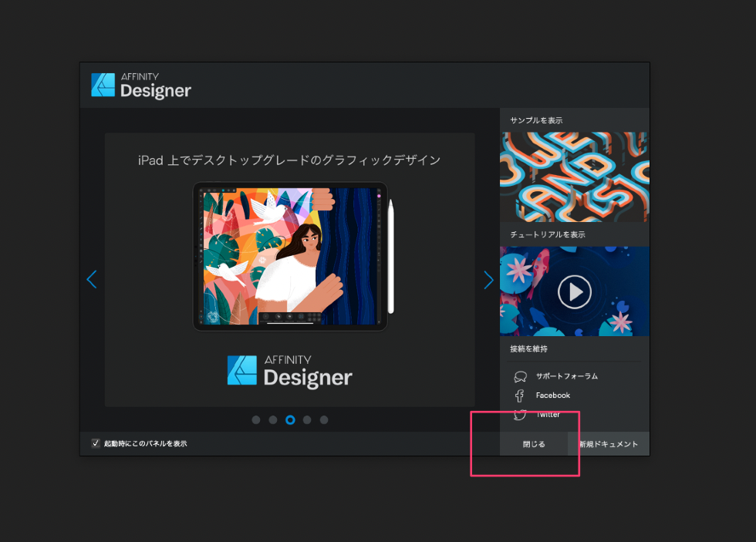
Task: Toggle 起動時にこのパネルを表示 checkbox
Action: [96, 443]
